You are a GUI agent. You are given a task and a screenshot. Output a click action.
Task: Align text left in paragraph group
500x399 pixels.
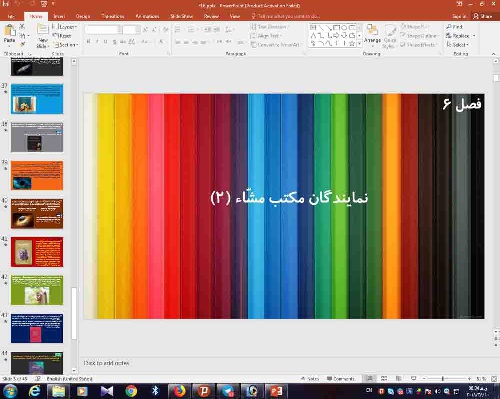coord(178,42)
